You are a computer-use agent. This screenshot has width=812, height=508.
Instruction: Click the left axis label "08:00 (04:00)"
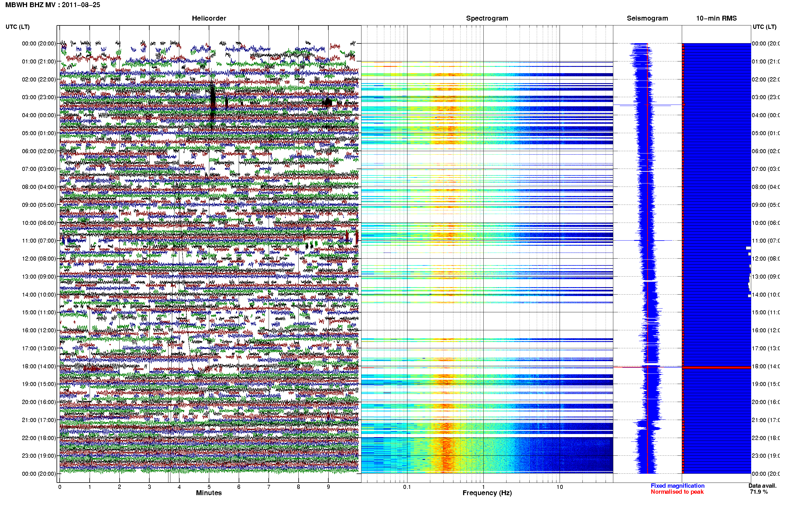pos(39,187)
